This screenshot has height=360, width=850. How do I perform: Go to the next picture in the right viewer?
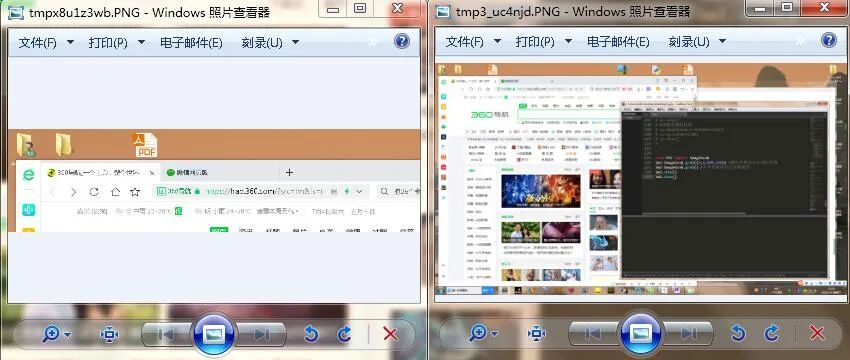tap(687, 333)
